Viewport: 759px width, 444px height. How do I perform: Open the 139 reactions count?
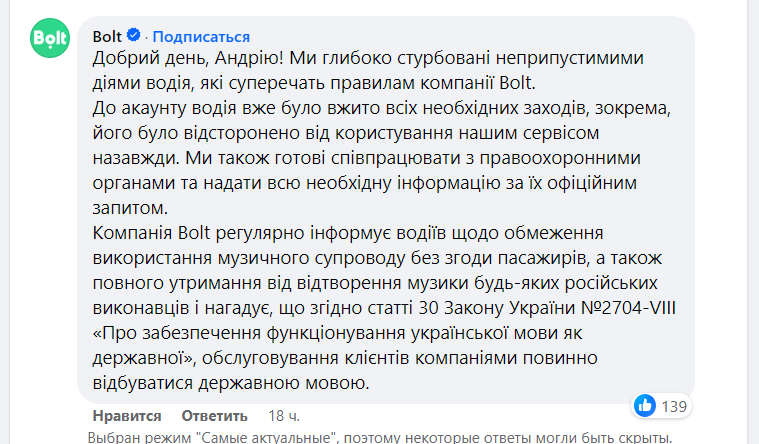[x=676, y=406]
